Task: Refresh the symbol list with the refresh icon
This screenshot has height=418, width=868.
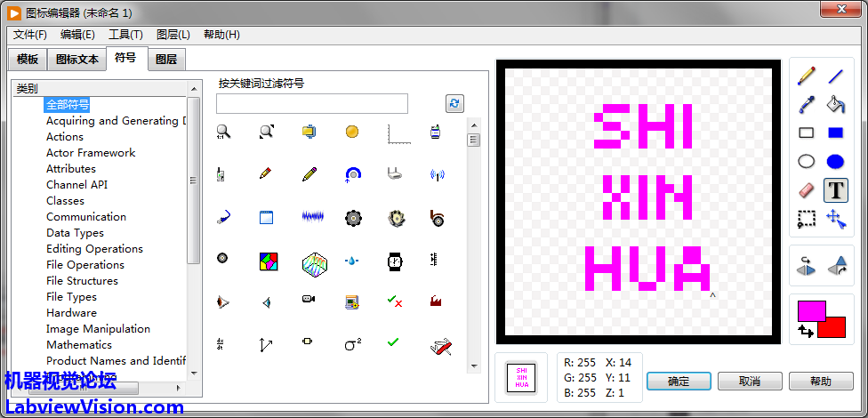Action: (455, 104)
